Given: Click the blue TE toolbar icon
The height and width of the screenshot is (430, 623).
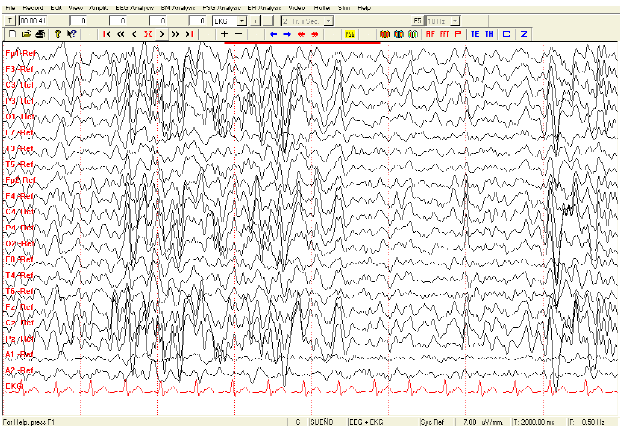Looking at the screenshot, I should [475, 34].
